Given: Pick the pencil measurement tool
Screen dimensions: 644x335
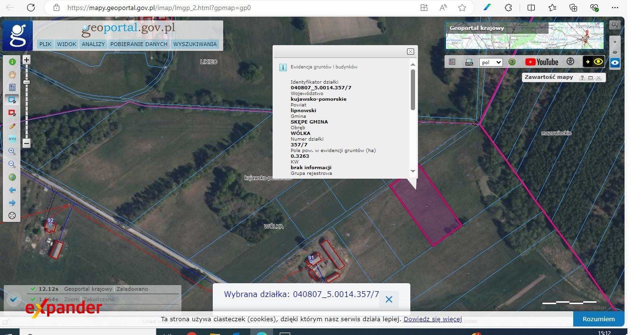Looking at the screenshot, I should pyautogui.click(x=12, y=125).
